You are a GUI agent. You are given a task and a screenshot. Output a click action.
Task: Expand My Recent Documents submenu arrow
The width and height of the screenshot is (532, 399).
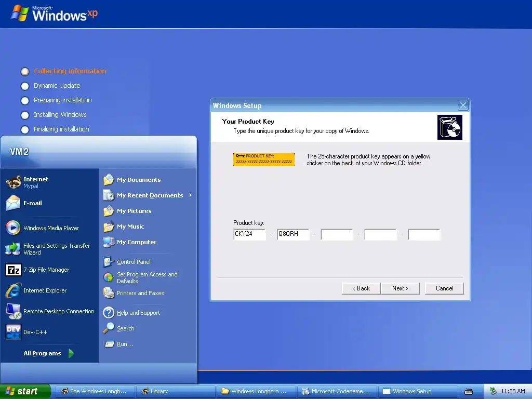tap(191, 195)
